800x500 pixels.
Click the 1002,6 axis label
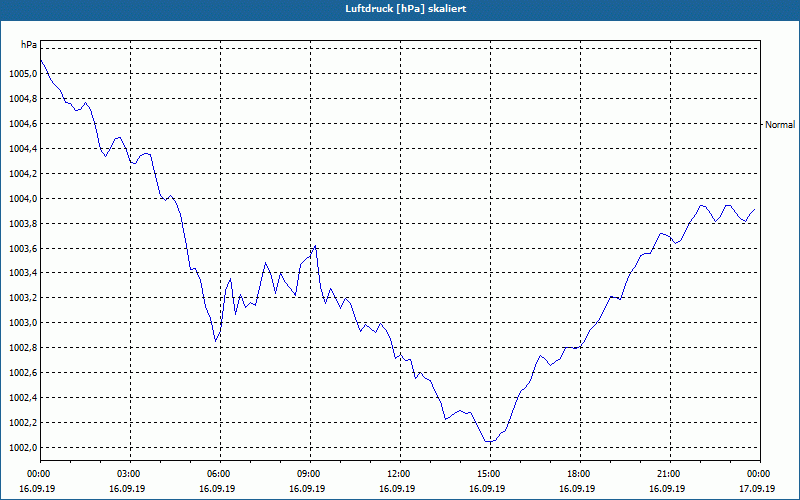(23, 373)
